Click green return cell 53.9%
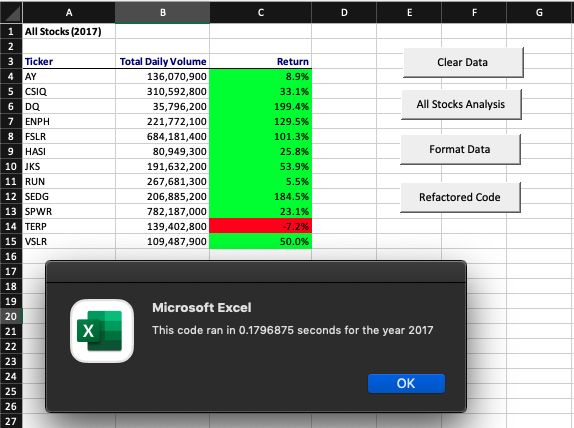This screenshot has width=574, height=428. click(261, 167)
